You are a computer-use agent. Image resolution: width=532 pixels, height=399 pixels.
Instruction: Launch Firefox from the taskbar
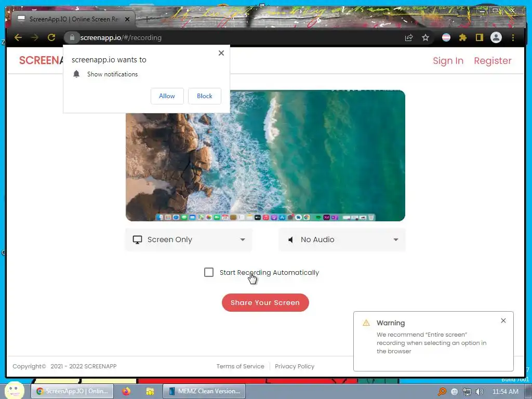126,391
